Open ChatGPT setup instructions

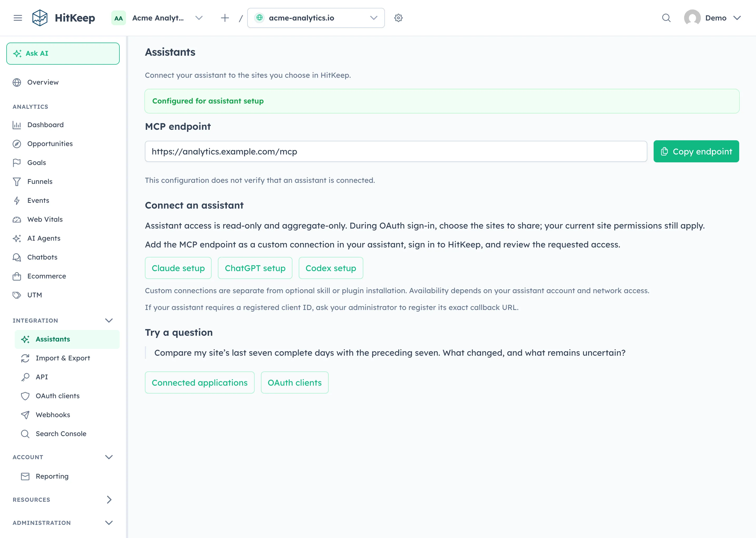click(x=255, y=268)
